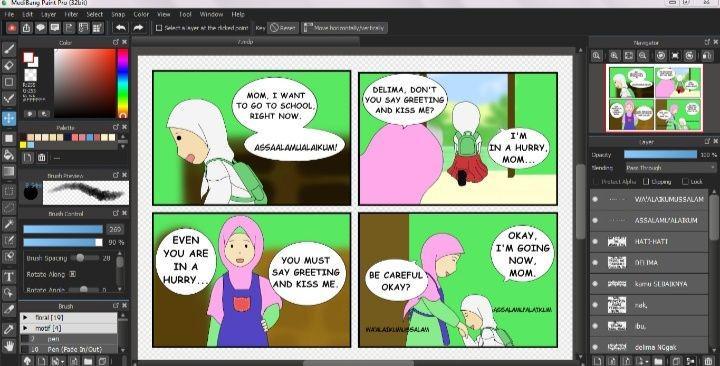
Task: Create new layer in Layer panel
Action: (x=597, y=361)
